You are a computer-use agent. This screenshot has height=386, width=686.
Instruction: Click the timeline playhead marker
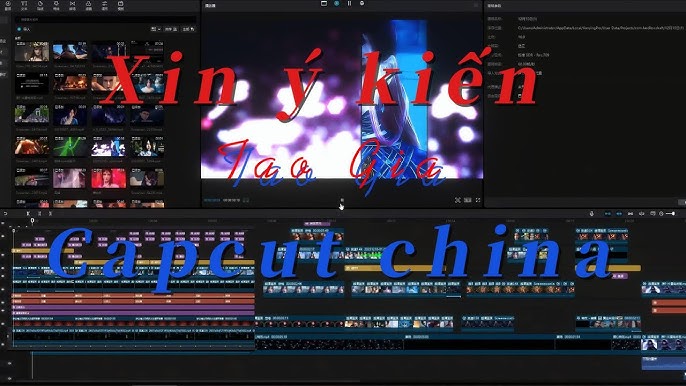(x=32, y=221)
